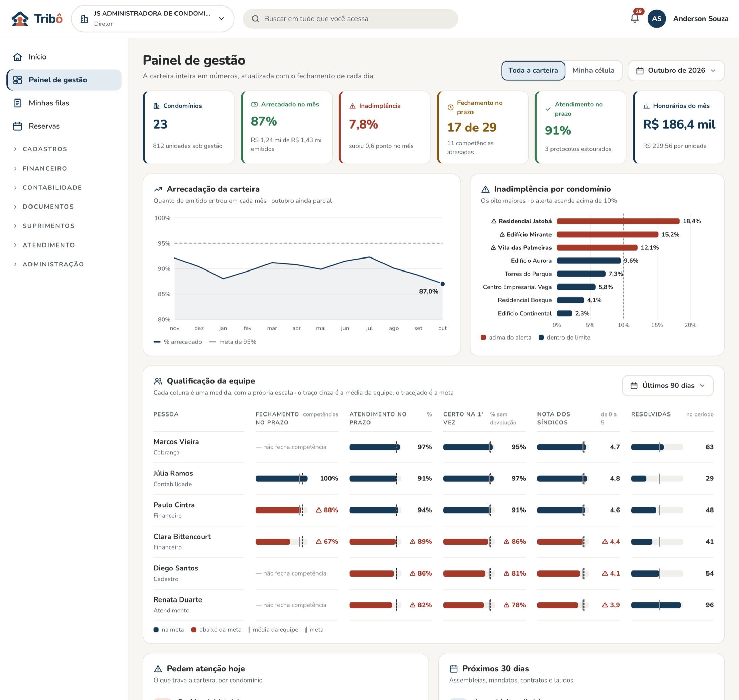
Task: Click the AS user avatar
Action: point(657,19)
